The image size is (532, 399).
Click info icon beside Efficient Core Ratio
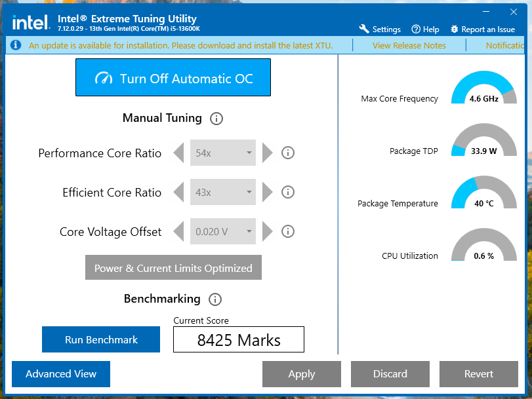tap(287, 193)
